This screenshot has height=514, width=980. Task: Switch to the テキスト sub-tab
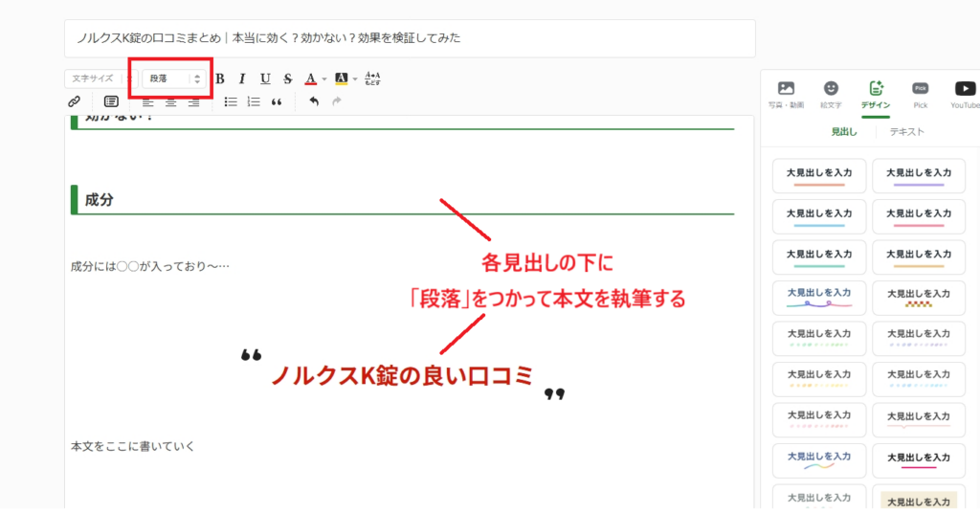pyautogui.click(x=906, y=132)
